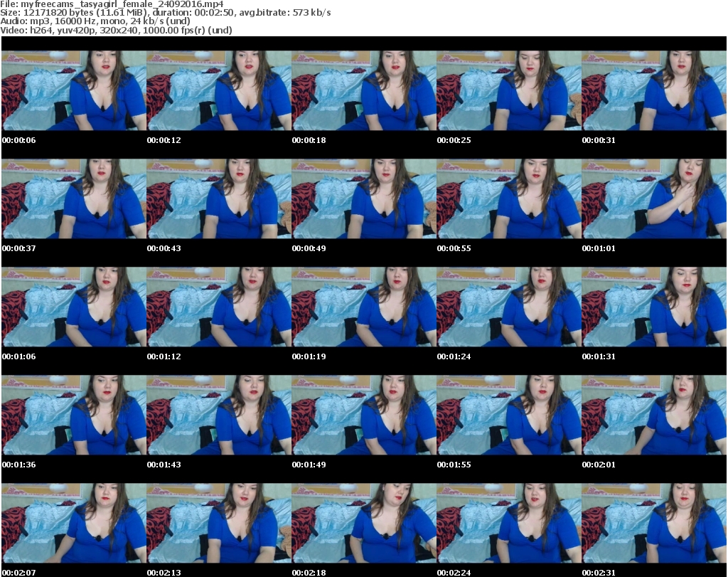Click the 00:01:19 timestamp label

coord(309,356)
